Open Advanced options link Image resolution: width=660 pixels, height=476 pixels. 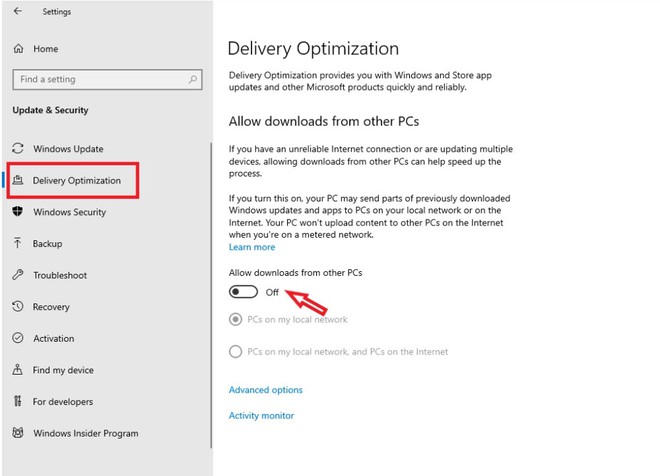tap(266, 390)
